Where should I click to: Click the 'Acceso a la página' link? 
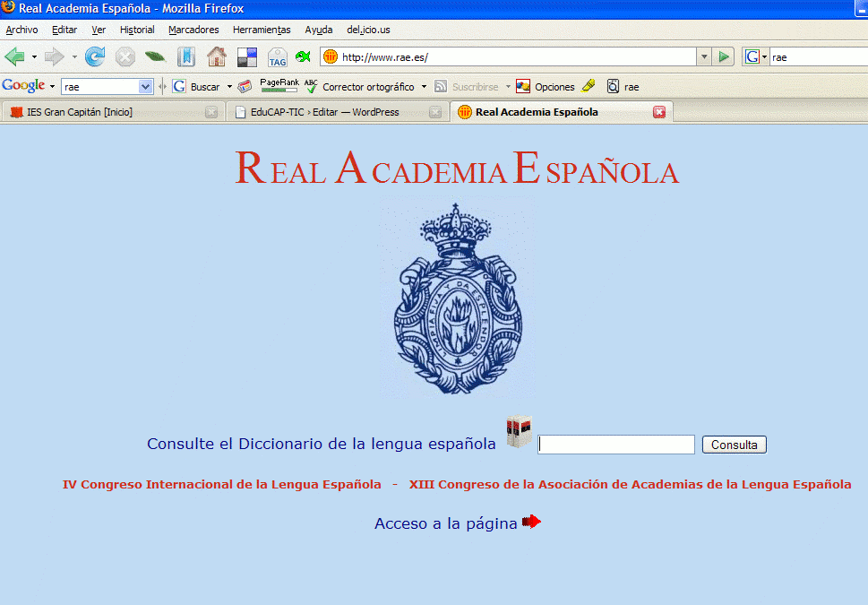[x=445, y=523]
